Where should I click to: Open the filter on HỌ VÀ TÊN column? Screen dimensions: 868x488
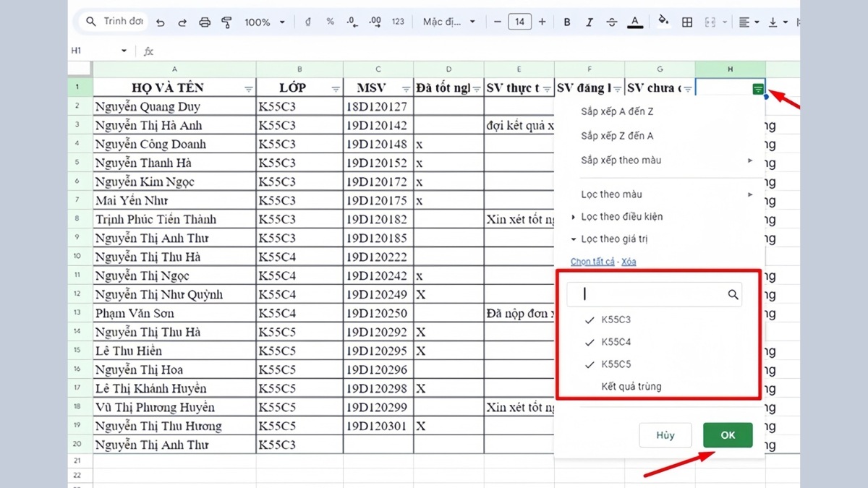[249, 88]
